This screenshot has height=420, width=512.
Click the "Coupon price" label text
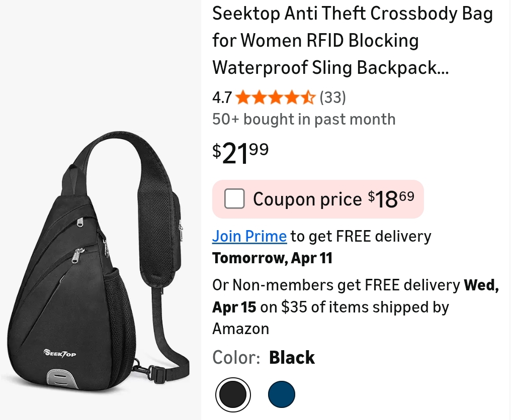[x=307, y=199]
